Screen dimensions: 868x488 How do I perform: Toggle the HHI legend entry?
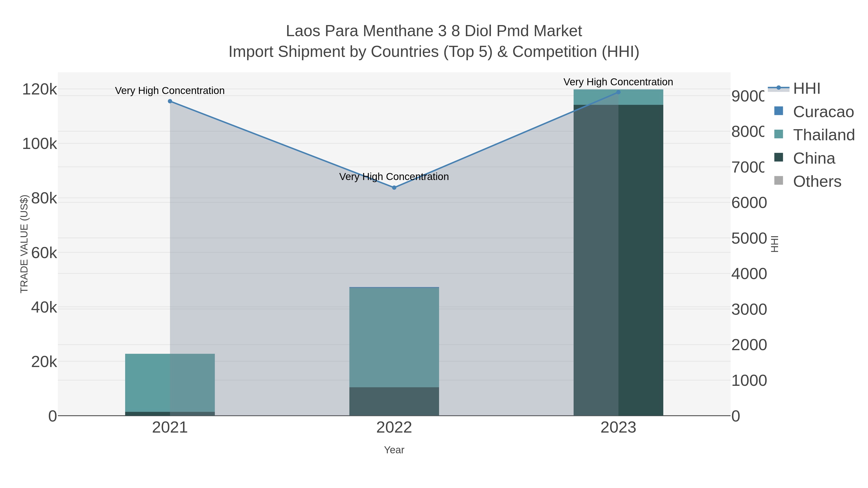[x=794, y=89]
